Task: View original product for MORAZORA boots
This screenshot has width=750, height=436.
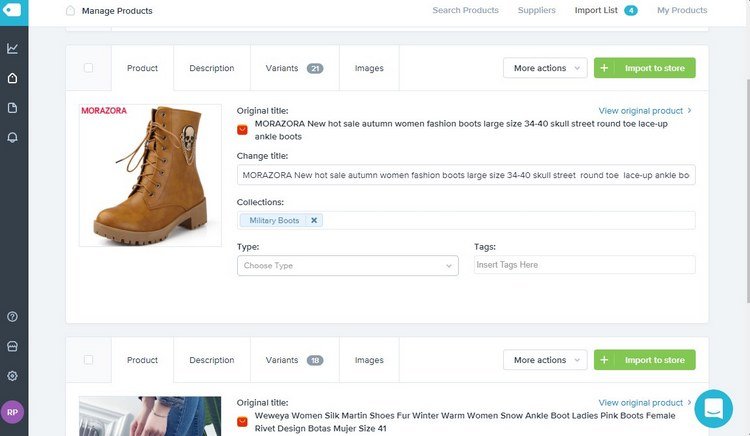Action: (645, 110)
